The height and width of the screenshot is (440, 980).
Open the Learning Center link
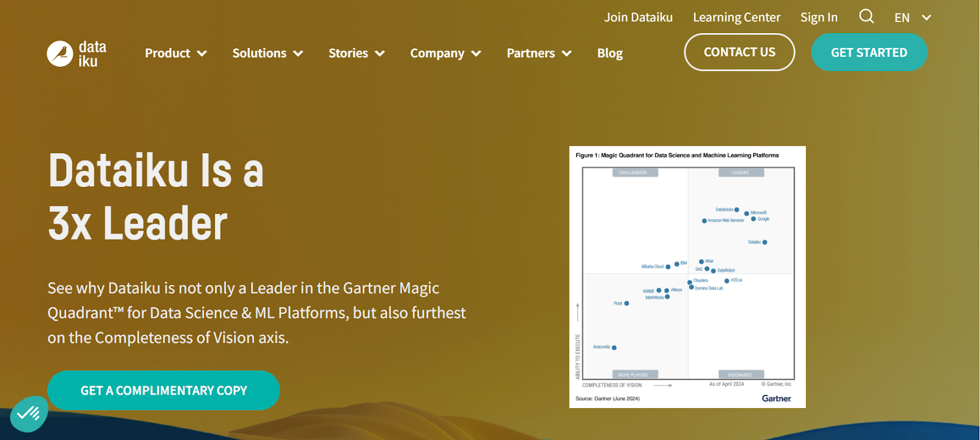[x=736, y=17]
